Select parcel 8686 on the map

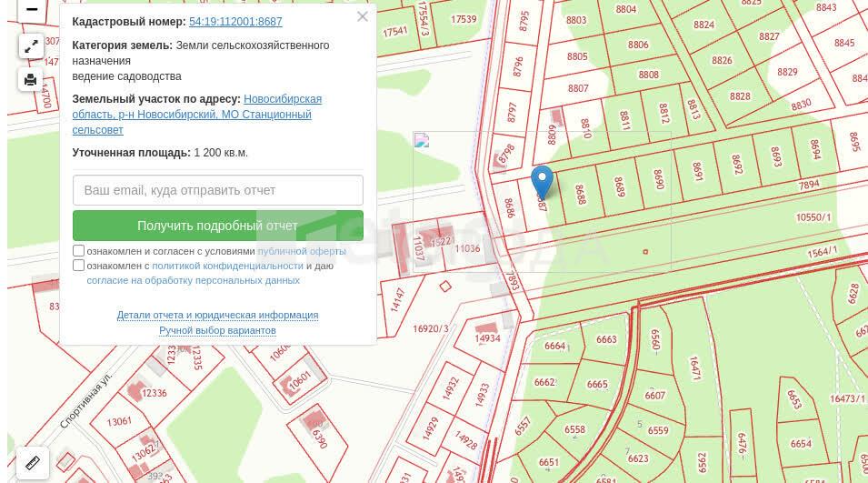pos(510,207)
